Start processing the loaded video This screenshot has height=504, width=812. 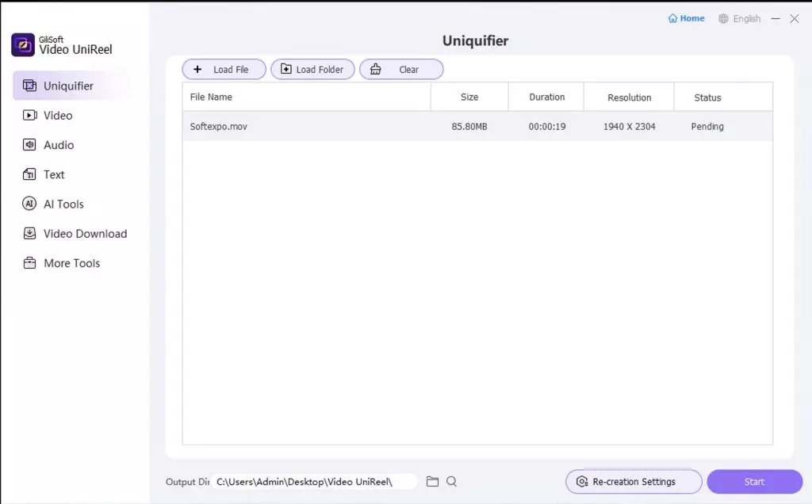tap(753, 481)
